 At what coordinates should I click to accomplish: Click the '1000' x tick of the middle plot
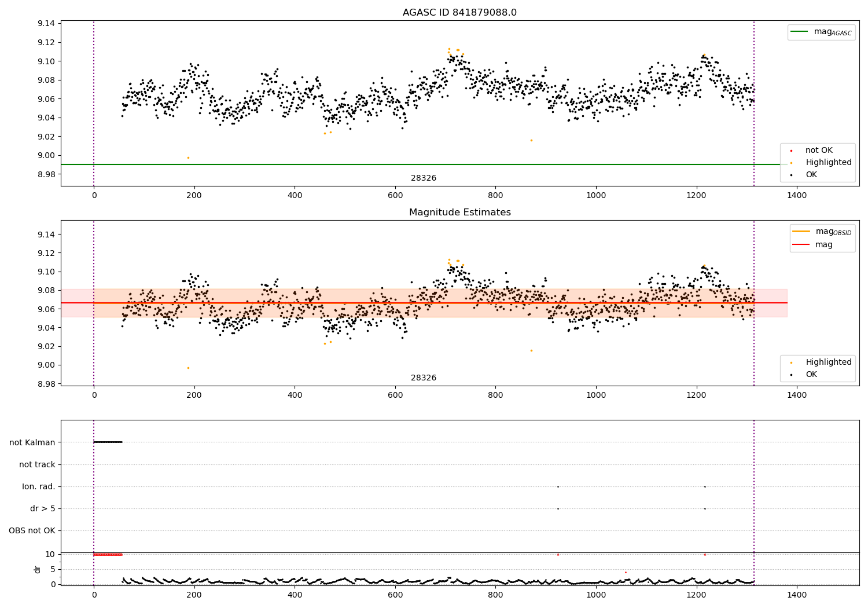(596, 395)
